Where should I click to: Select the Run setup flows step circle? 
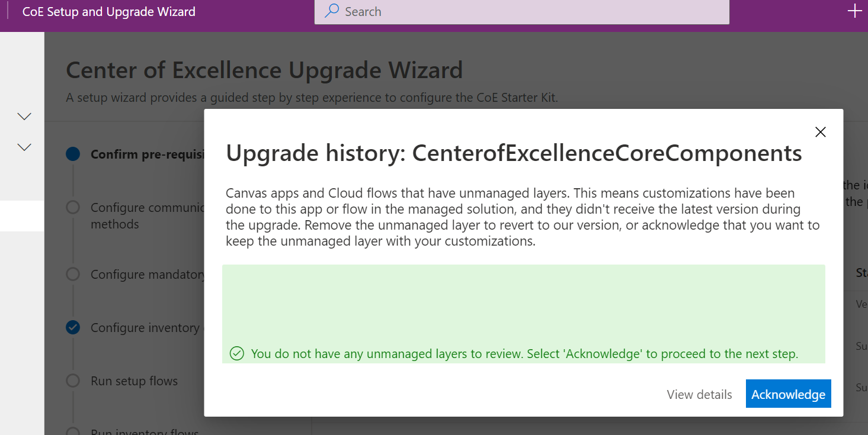tap(72, 381)
